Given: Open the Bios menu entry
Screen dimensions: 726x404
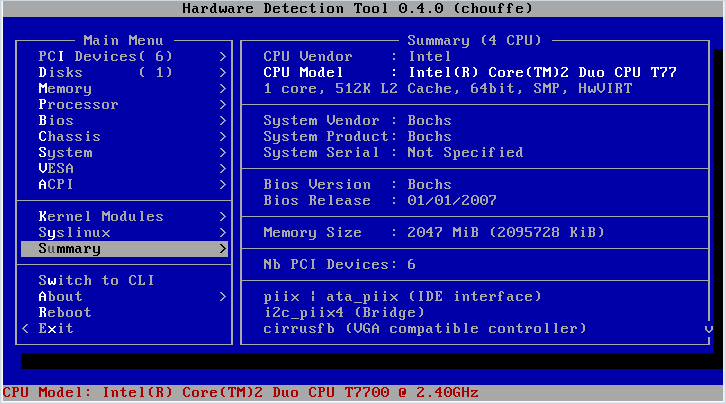Looking at the screenshot, I should [124, 120].
